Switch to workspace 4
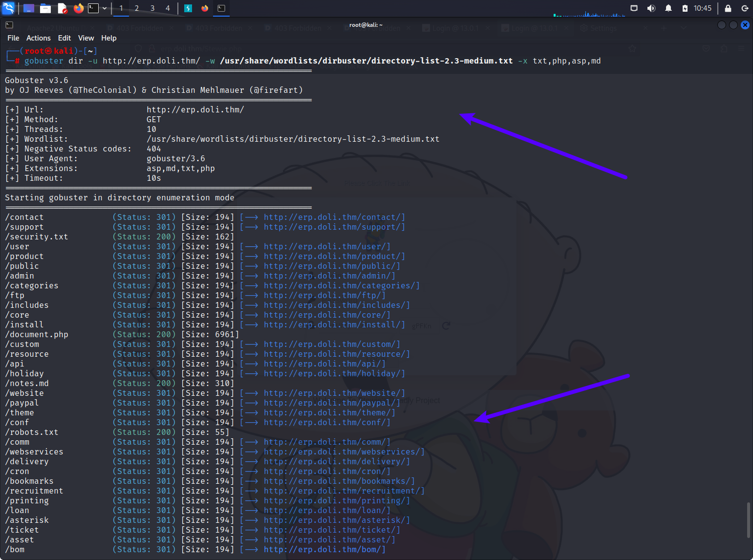 point(168,8)
